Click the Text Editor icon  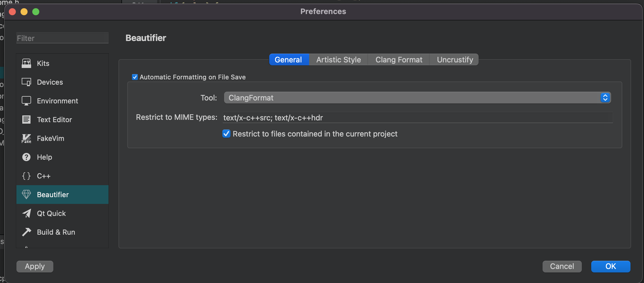click(x=26, y=120)
